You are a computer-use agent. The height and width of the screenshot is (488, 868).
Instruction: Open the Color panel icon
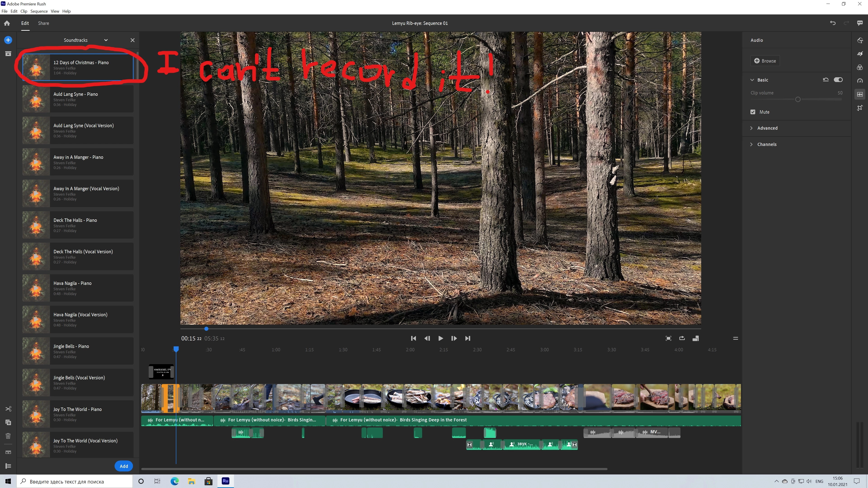click(860, 67)
